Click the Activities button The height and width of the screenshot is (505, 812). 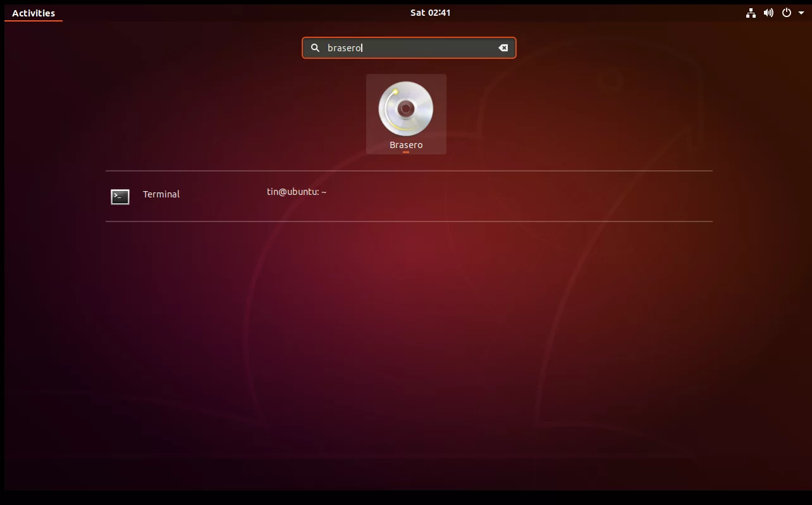pyautogui.click(x=34, y=13)
